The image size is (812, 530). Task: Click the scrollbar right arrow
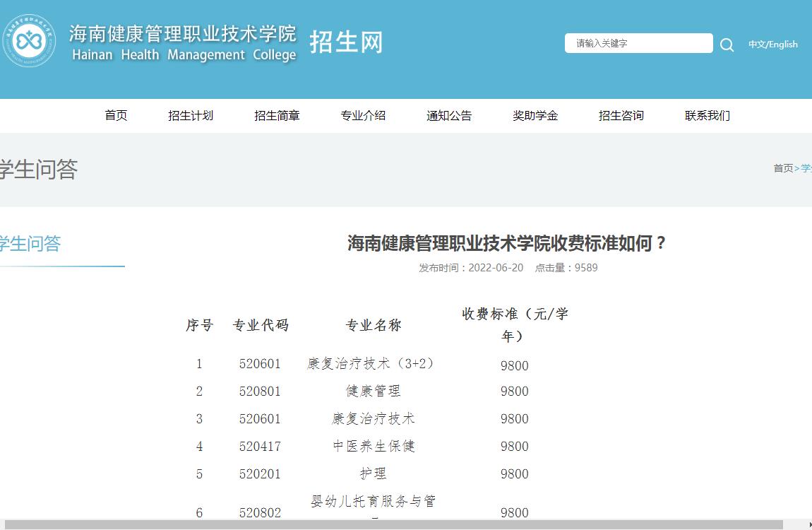coord(809,525)
